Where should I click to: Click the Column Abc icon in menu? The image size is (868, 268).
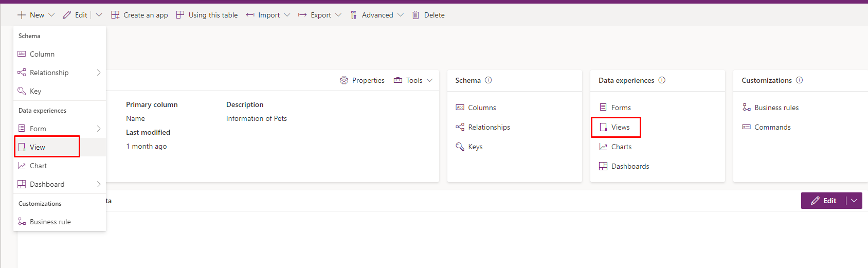click(22, 54)
